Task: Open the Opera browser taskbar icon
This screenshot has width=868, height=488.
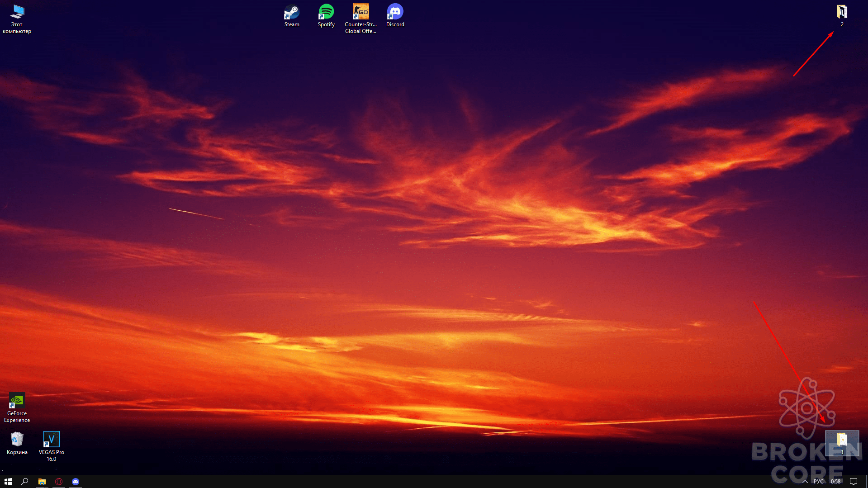Action: [x=59, y=482]
